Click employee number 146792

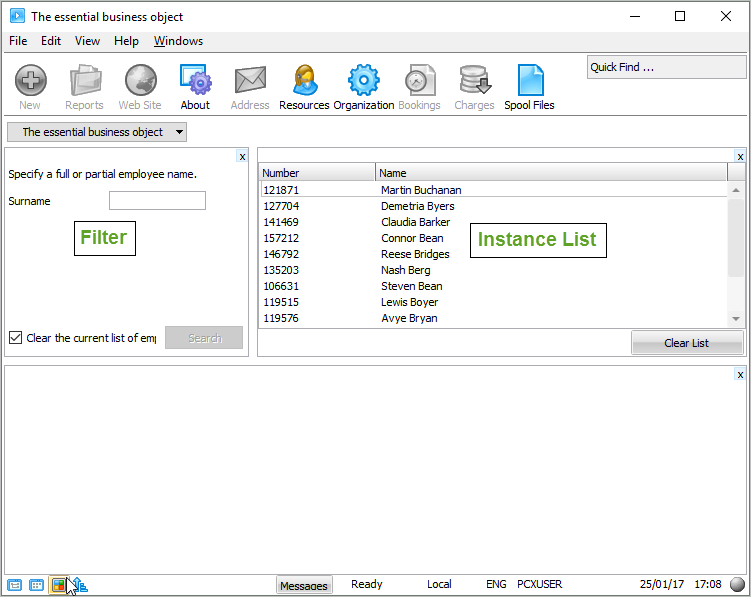281,254
